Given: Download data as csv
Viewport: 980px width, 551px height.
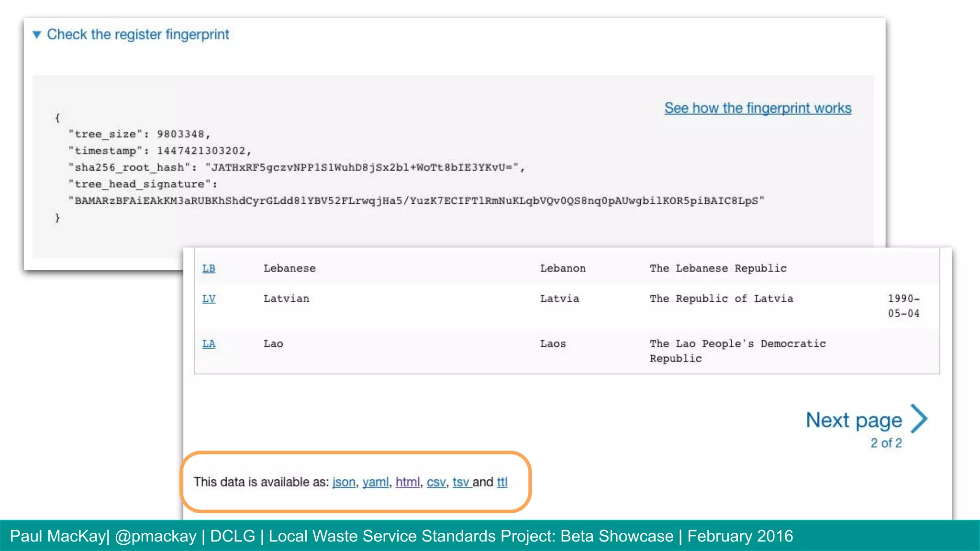Looking at the screenshot, I should click(436, 482).
